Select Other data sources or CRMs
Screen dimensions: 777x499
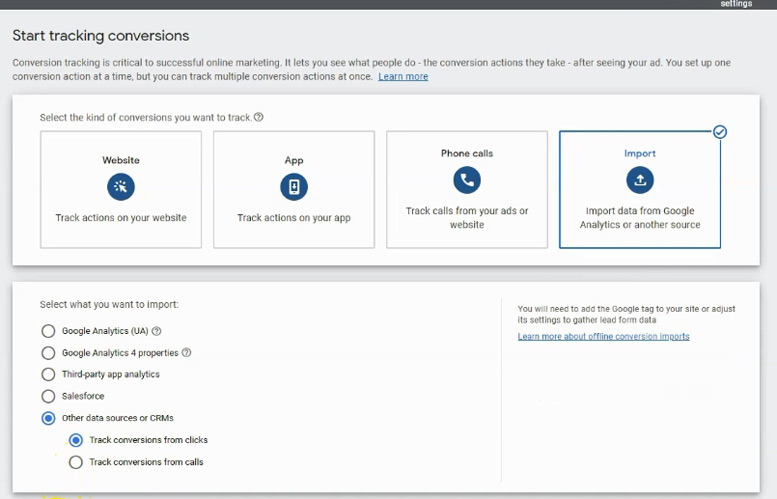48,418
